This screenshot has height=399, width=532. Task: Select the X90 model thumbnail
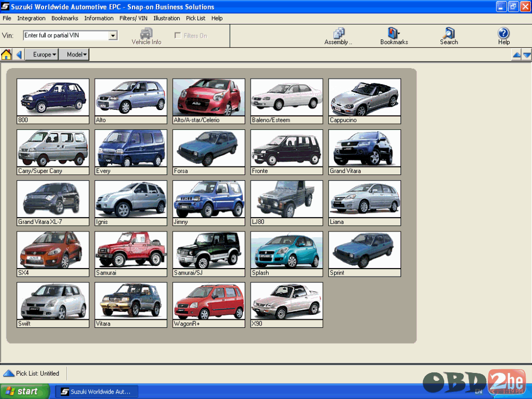[x=287, y=305]
